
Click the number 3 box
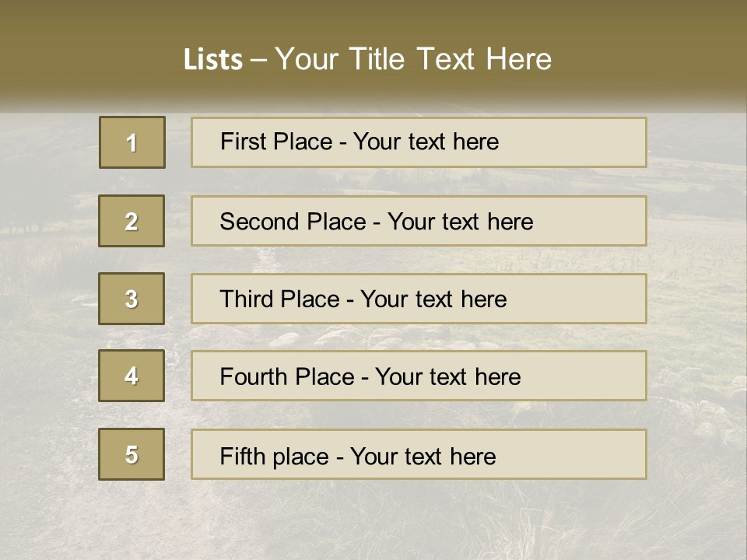(x=132, y=299)
